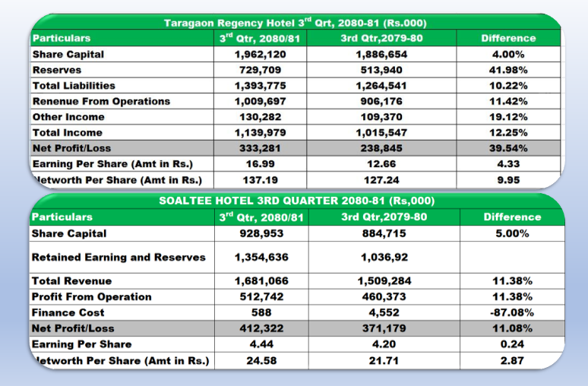Click the value 109,370
The width and height of the screenshot is (588, 386).
click(381, 117)
